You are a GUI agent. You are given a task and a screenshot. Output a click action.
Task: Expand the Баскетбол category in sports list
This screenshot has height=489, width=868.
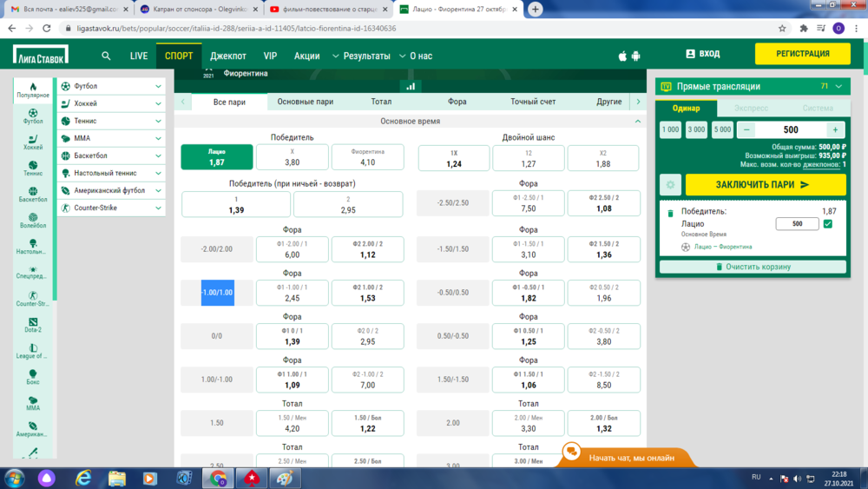click(x=111, y=155)
